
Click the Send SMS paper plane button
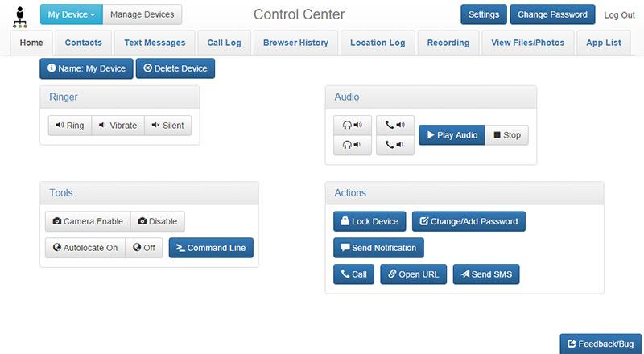[x=486, y=274]
